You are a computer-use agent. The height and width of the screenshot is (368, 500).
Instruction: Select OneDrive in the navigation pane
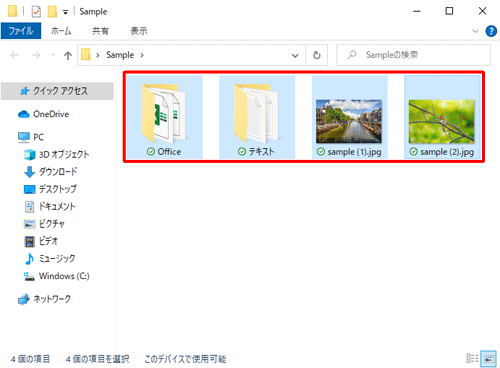pos(43,114)
